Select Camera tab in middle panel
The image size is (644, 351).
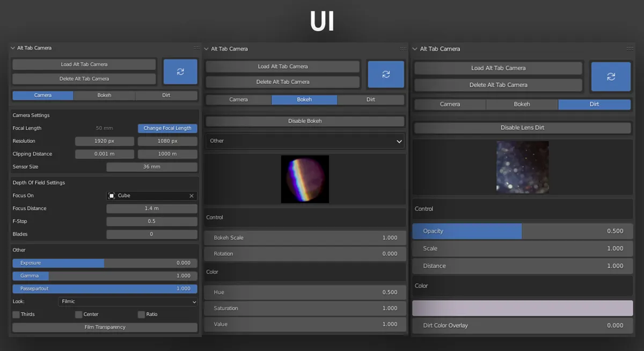point(239,100)
